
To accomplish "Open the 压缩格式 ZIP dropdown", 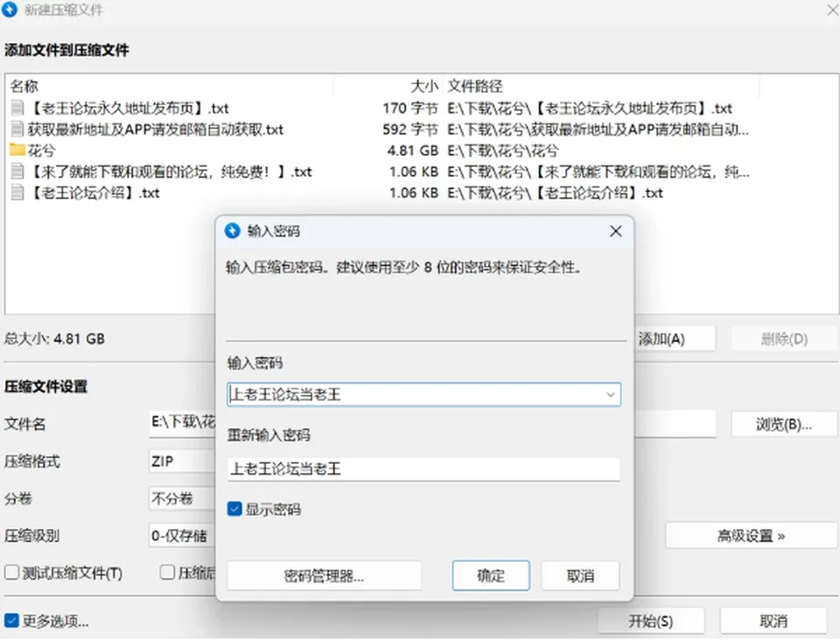I will (x=182, y=461).
